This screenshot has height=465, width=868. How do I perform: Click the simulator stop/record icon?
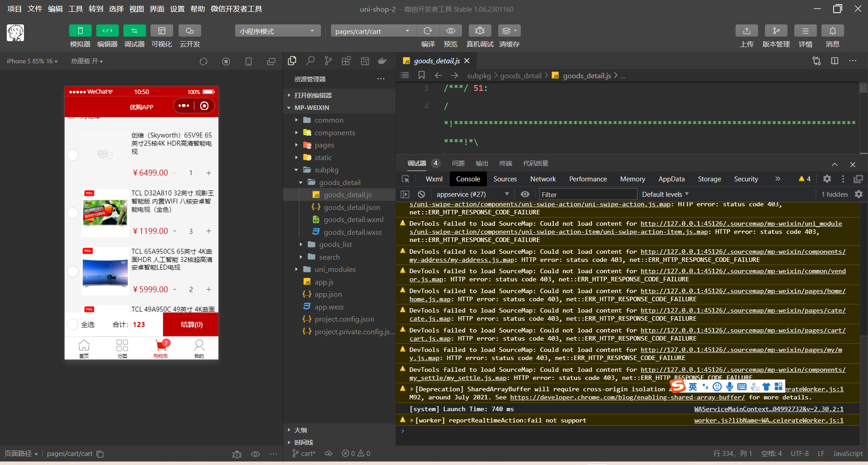226,62
